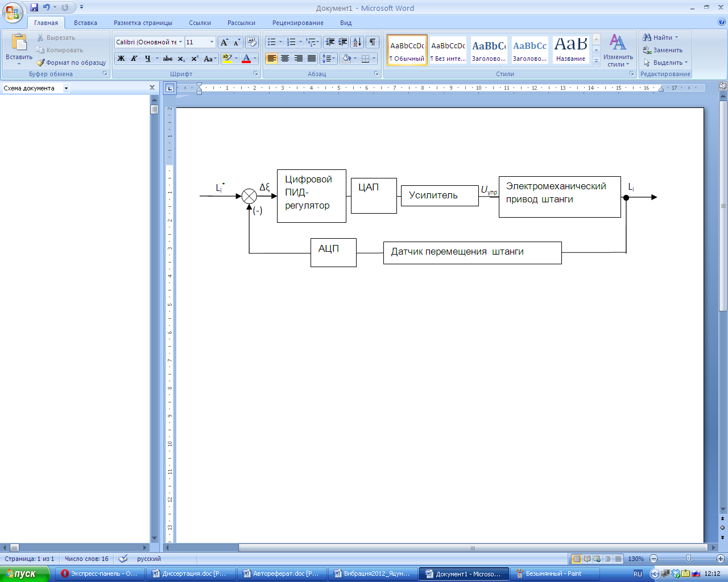Viewport: 728px width, 582px height.
Task: Open Шрифт dialog launcher
Action: pyautogui.click(x=256, y=74)
